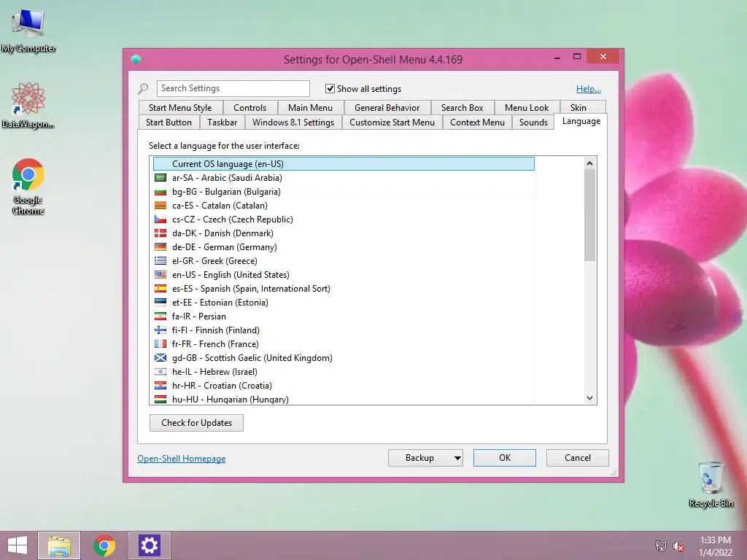Open the Menu Look tab
Screen dimensions: 747x560
click(527, 108)
